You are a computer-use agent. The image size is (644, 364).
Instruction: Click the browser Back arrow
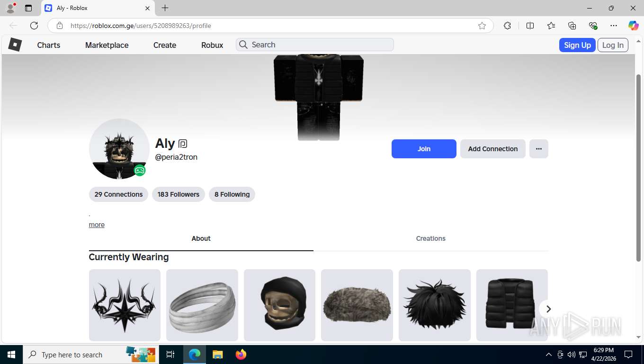coord(13,26)
